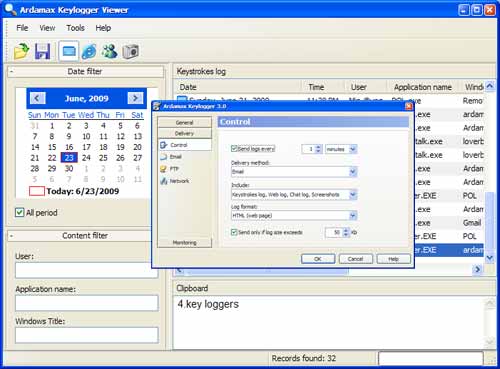Select June 16 in the calendar
The height and width of the screenshot is (369, 500).
point(69,147)
